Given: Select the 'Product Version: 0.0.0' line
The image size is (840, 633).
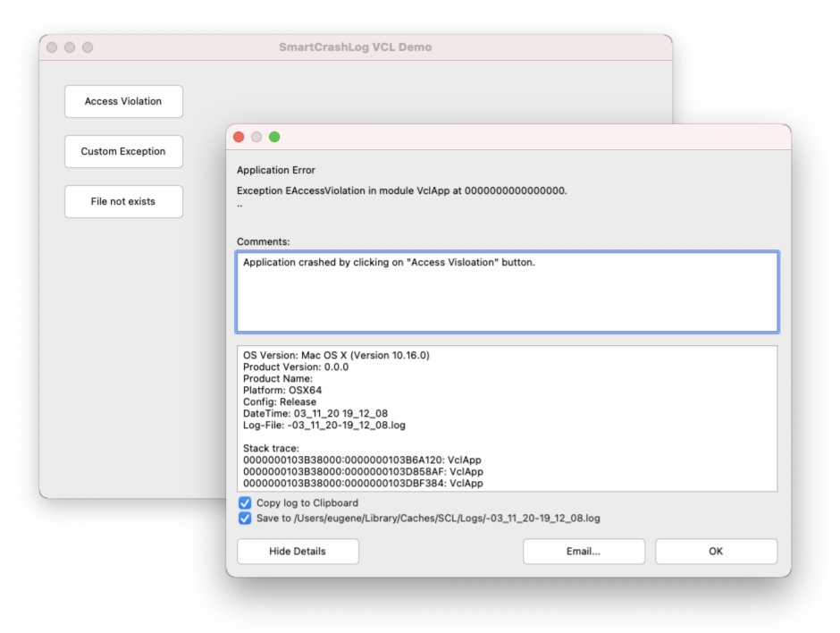Looking at the screenshot, I should point(296,367).
